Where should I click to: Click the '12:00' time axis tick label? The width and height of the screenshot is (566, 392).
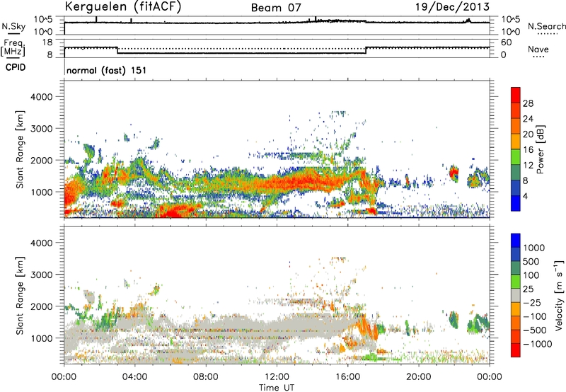[277, 377]
